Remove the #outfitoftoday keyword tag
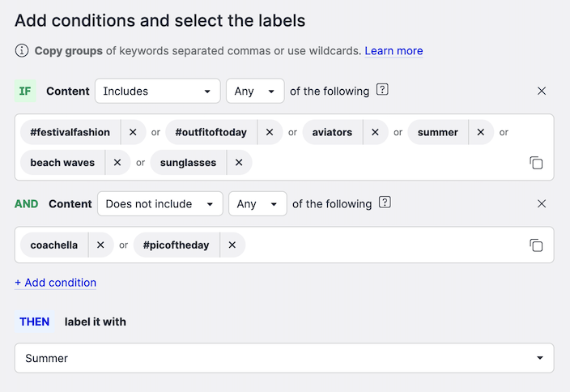 (270, 132)
